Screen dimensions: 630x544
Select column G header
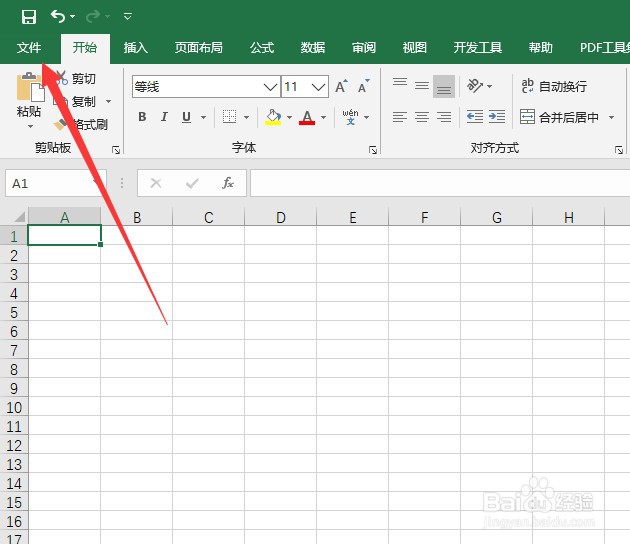point(497,217)
